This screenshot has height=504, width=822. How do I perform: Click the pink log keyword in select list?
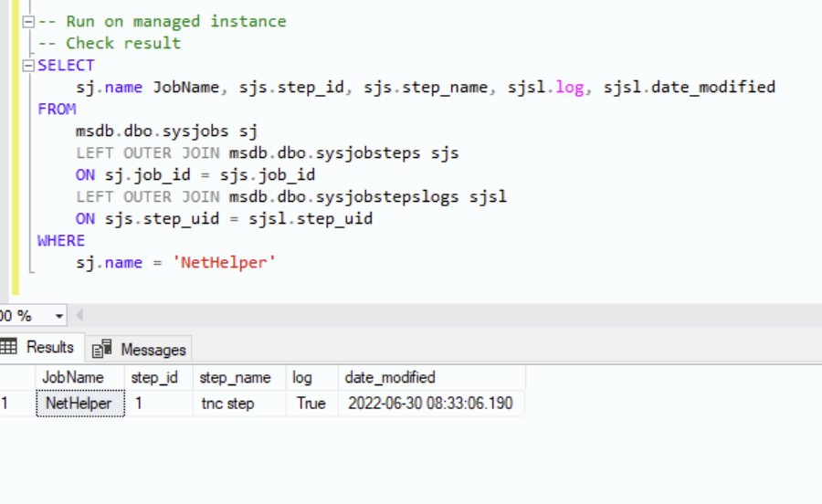point(569,88)
